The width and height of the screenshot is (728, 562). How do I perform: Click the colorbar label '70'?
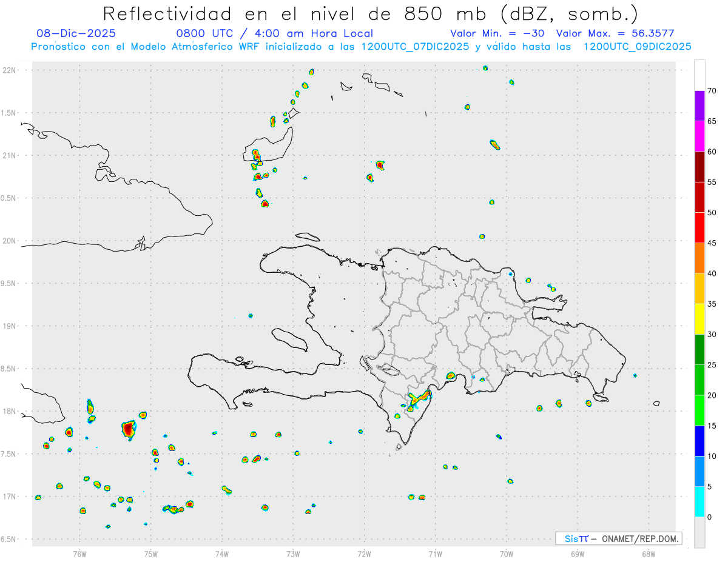pyautogui.click(x=712, y=91)
